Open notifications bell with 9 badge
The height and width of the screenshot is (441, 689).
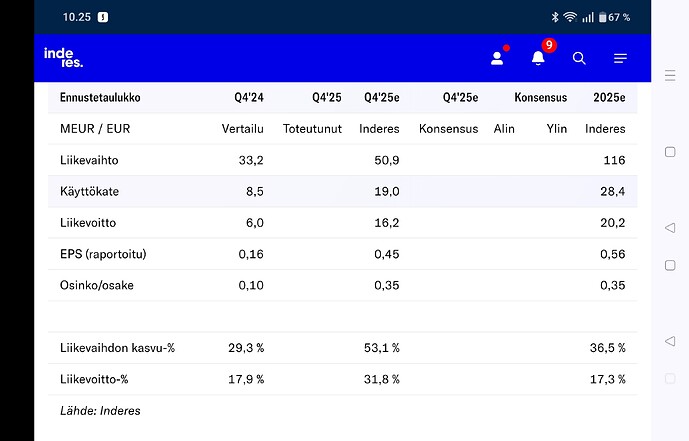point(538,58)
